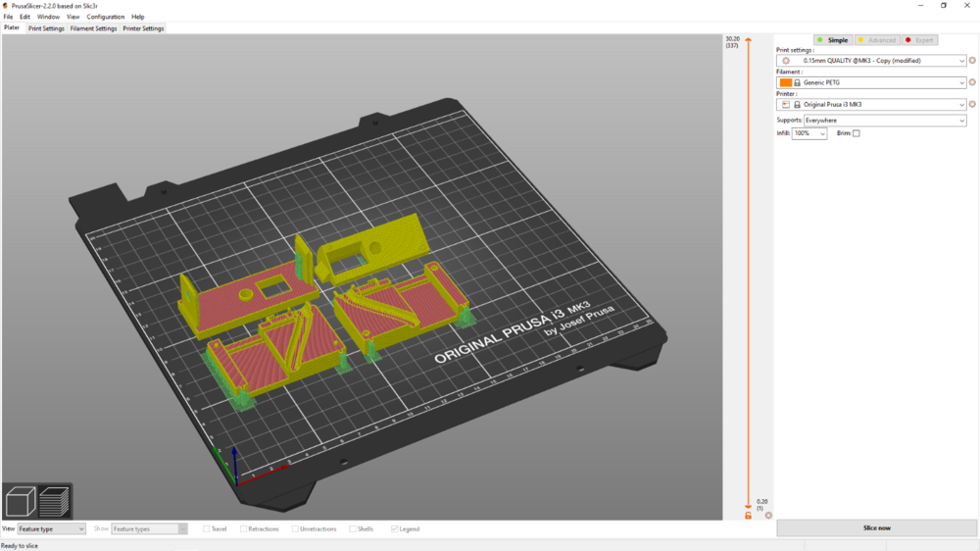Expand the Infill percentage dropdown
This screenshot has width=980, height=551.
(x=809, y=133)
